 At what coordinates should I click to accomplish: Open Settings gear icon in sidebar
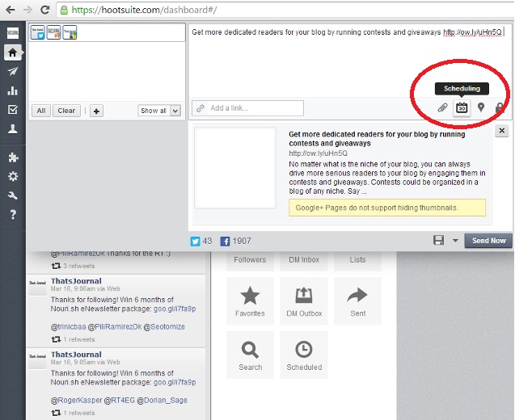click(13, 177)
